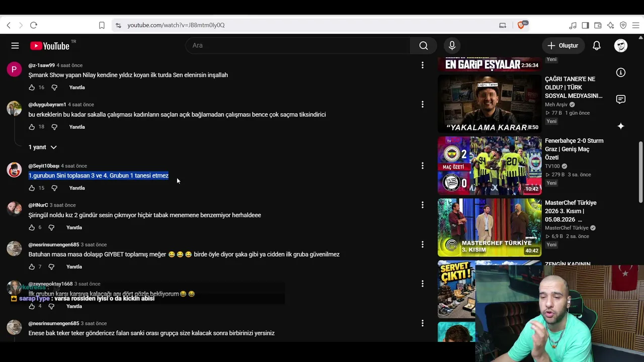This screenshot has height=362, width=644.
Task: Open options menu for @Seyit10başı's comment
Action: pyautogui.click(x=423, y=165)
